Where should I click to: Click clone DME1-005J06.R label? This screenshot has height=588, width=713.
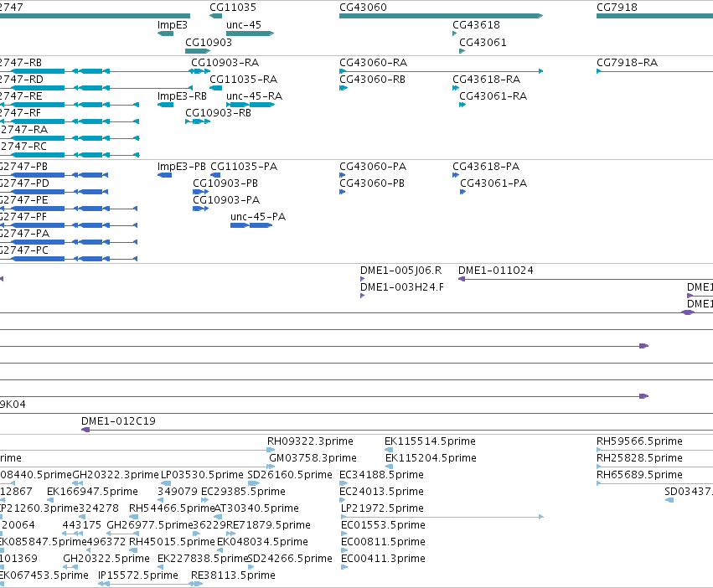(401, 270)
